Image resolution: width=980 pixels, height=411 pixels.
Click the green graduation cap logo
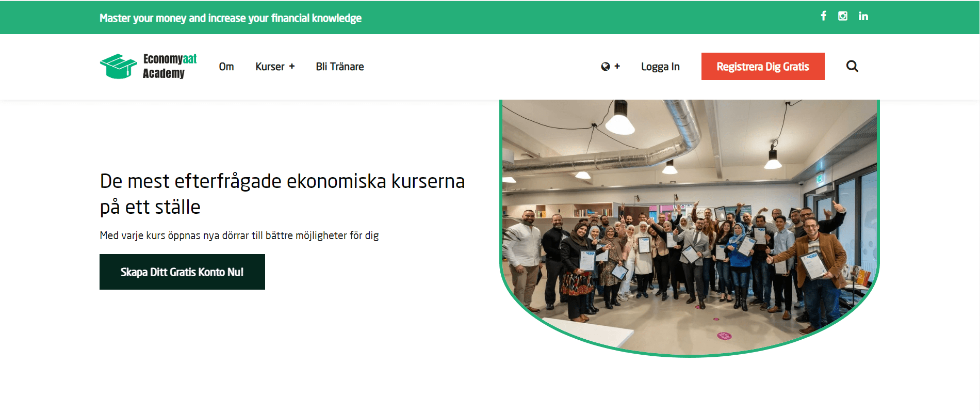click(x=119, y=66)
